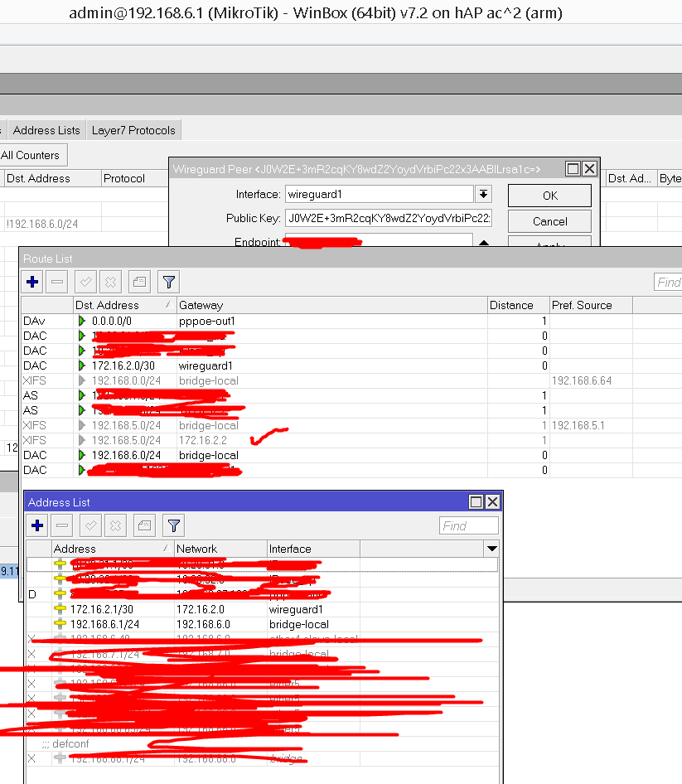Maximize the Address List window

476,501
